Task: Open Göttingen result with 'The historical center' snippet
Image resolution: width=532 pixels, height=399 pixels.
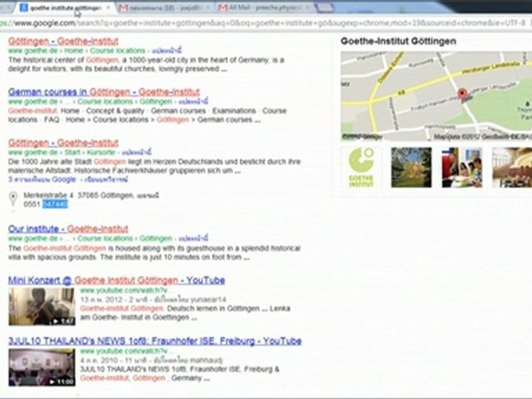Action: [x=63, y=42]
